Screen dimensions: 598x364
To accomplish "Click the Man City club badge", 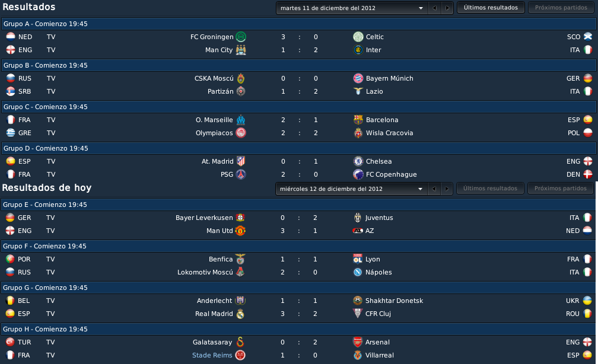I will tap(241, 50).
